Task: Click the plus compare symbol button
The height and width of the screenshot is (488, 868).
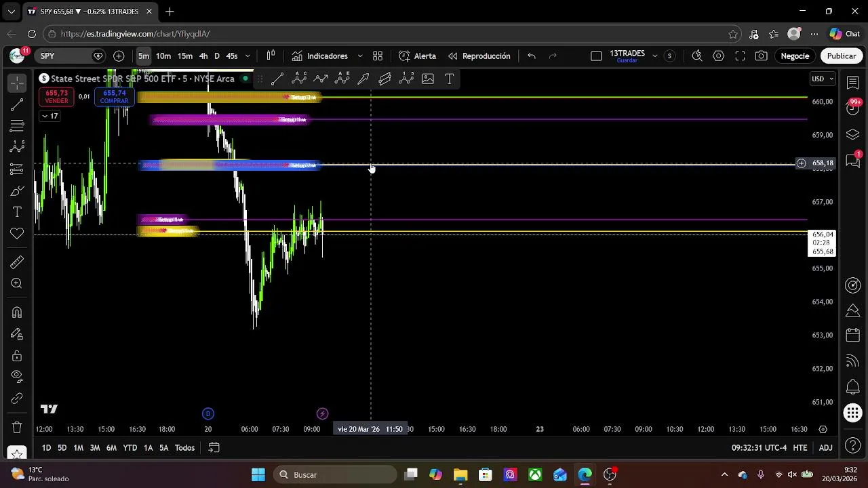Action: (119, 56)
